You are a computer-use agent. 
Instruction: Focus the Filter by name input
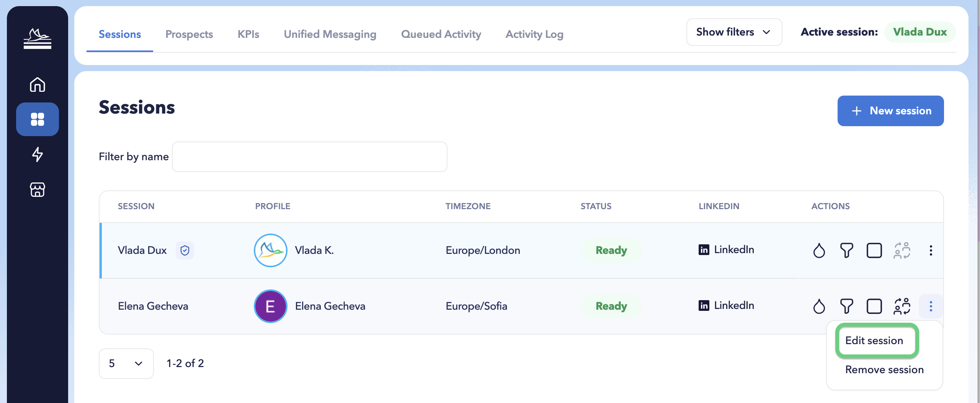[x=309, y=157]
